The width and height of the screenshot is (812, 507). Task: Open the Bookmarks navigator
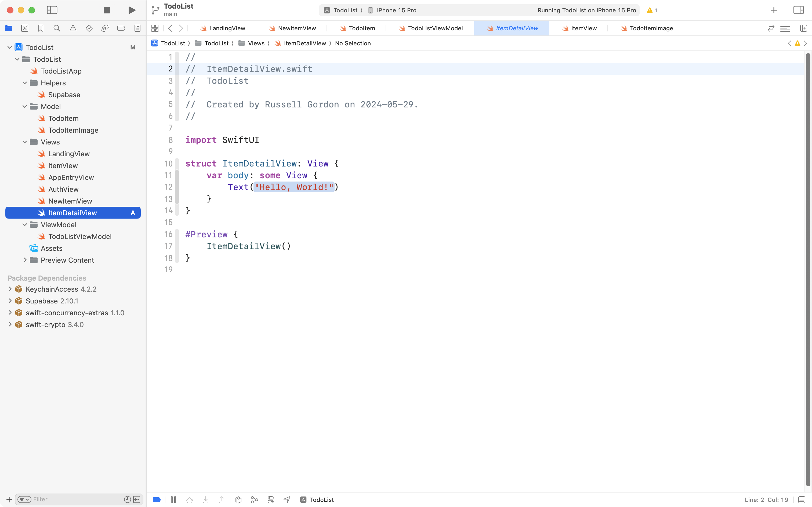(x=41, y=28)
